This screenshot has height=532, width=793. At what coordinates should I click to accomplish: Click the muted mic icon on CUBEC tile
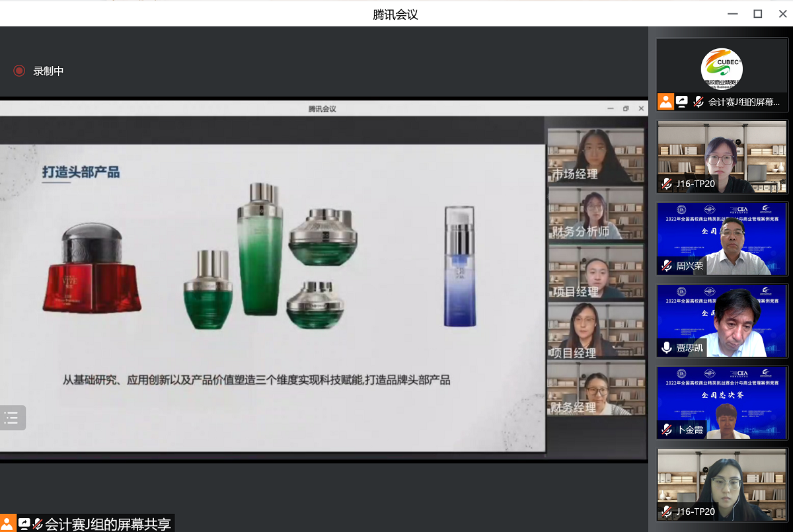pyautogui.click(x=698, y=102)
